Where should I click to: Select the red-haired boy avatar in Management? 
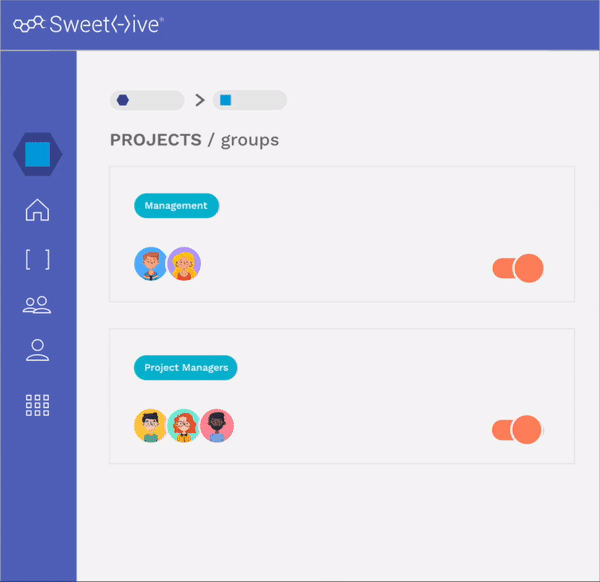click(150, 264)
